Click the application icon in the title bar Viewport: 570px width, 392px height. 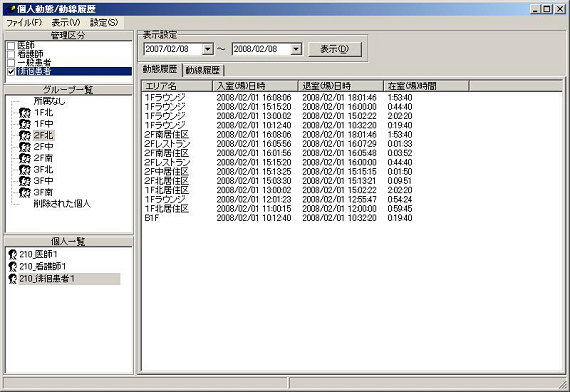tap(10, 9)
